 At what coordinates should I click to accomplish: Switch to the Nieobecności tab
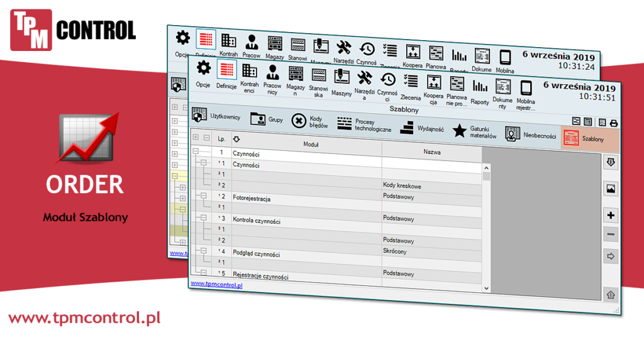coord(530,135)
